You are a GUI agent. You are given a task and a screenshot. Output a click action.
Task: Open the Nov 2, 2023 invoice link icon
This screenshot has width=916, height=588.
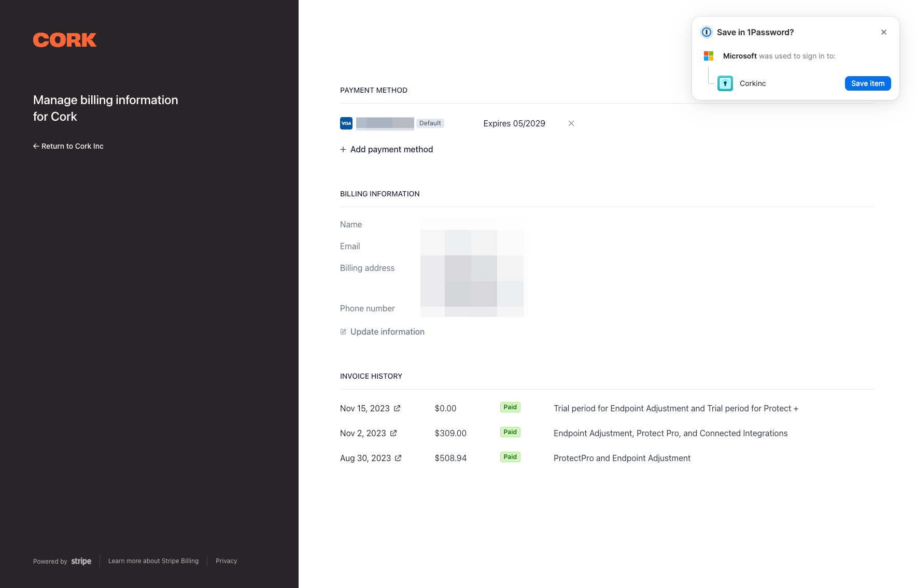[x=393, y=433]
